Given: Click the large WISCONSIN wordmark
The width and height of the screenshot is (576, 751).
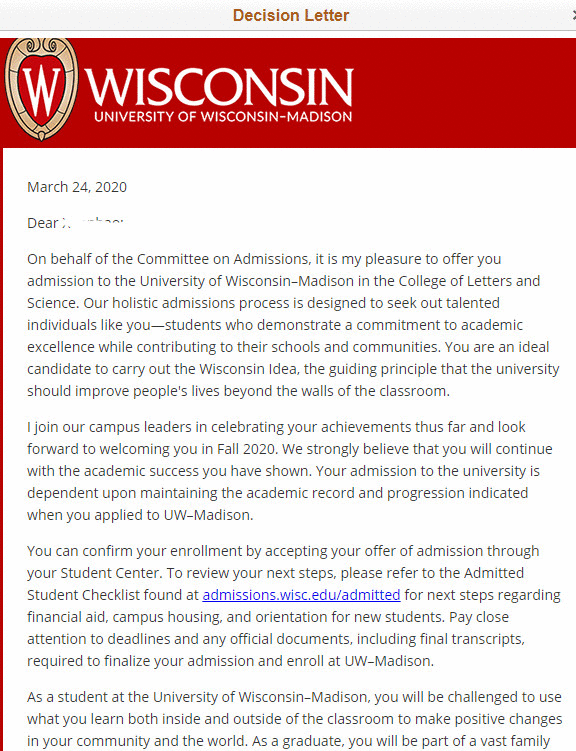Looking at the screenshot, I should pyautogui.click(x=219, y=87).
